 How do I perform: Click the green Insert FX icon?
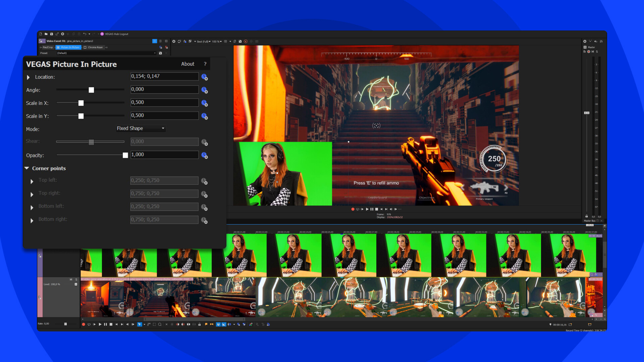160,47
